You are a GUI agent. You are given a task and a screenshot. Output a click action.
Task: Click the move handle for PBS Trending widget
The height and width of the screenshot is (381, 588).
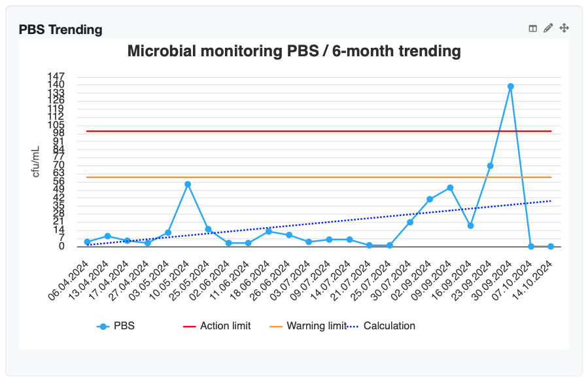(x=563, y=28)
